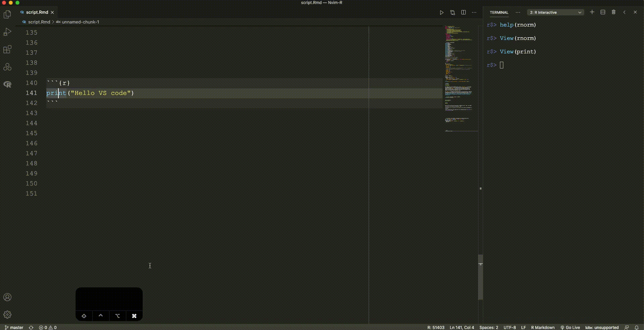Open the R workspace view in the activity bar
This screenshot has height=330, width=644.
pyautogui.click(x=7, y=84)
